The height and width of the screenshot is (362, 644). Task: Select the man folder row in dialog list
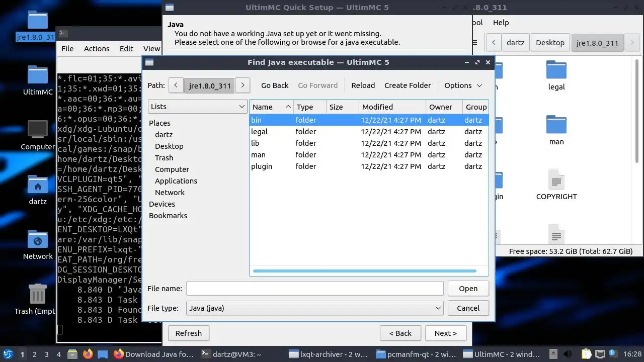click(369, 155)
